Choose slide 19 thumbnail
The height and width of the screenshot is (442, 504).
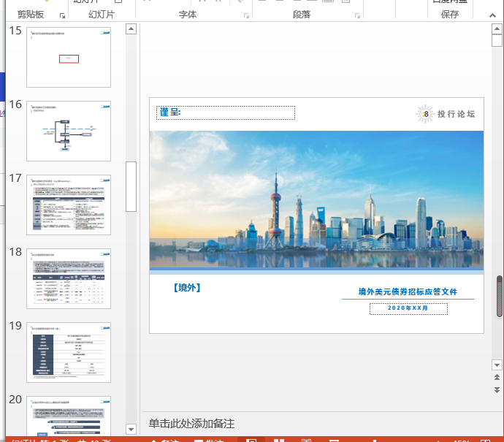click(x=69, y=352)
